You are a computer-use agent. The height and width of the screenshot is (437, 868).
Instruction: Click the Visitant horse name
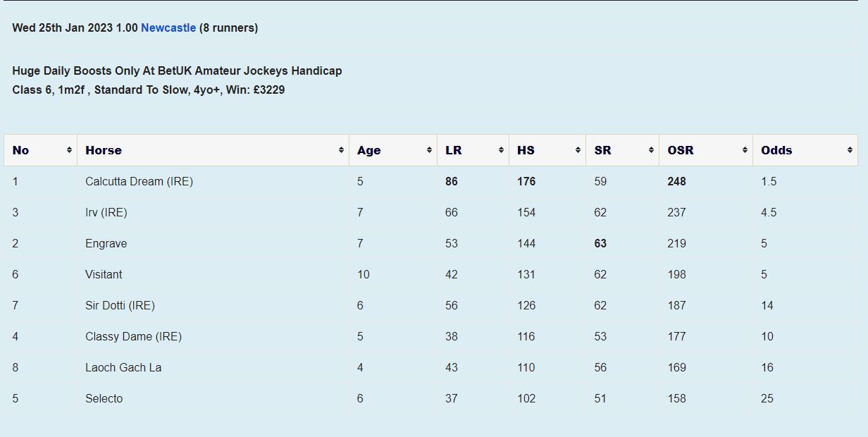(104, 274)
